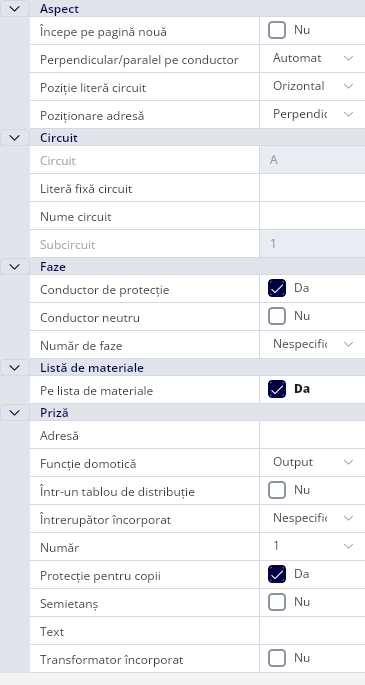This screenshot has height=685, width=365.
Task: Collapse the Faze section chevron
Action: tap(15, 266)
